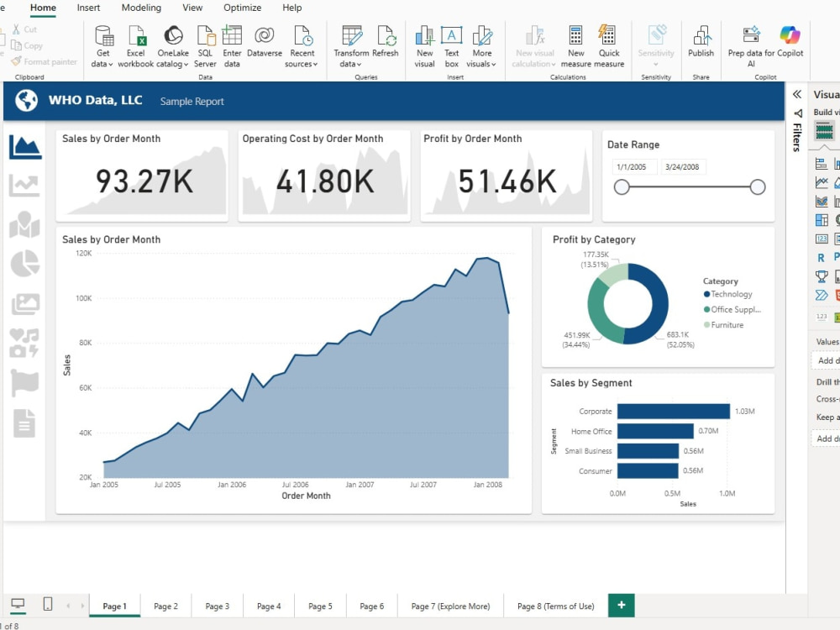This screenshot has height=630, width=840.
Task: Click the Dataverse icon
Action: click(x=264, y=41)
